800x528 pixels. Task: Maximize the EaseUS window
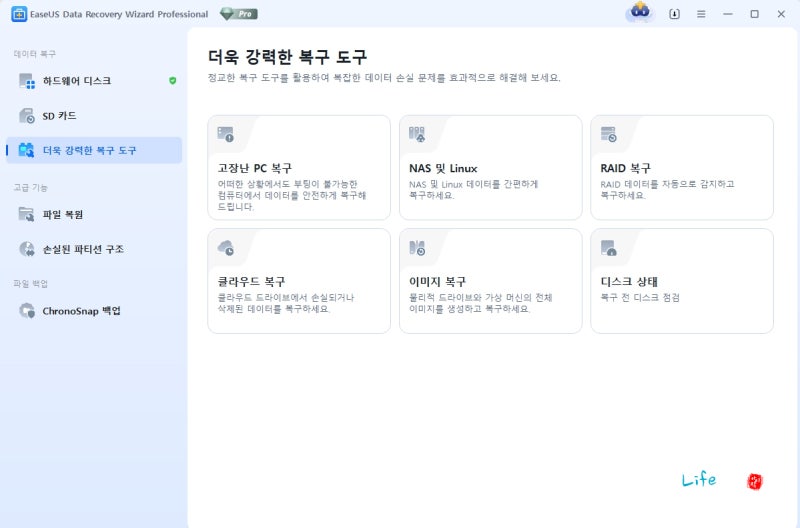(x=755, y=14)
